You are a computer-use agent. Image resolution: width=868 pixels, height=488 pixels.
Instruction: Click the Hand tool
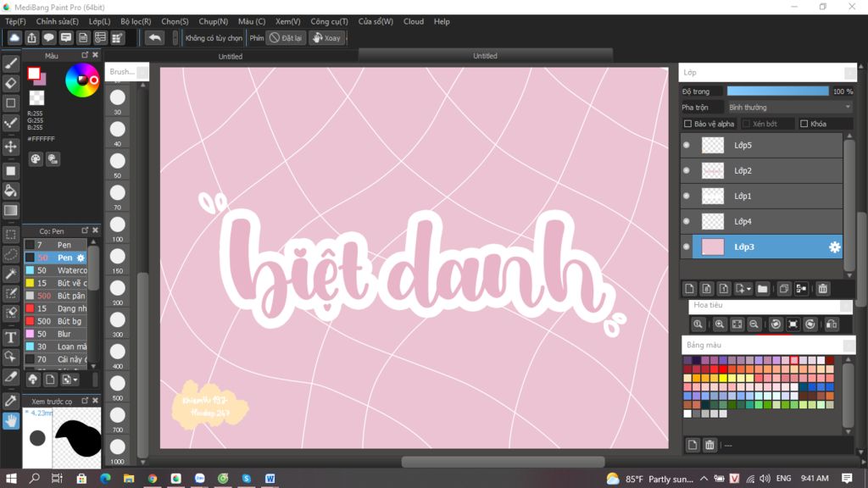(10, 421)
